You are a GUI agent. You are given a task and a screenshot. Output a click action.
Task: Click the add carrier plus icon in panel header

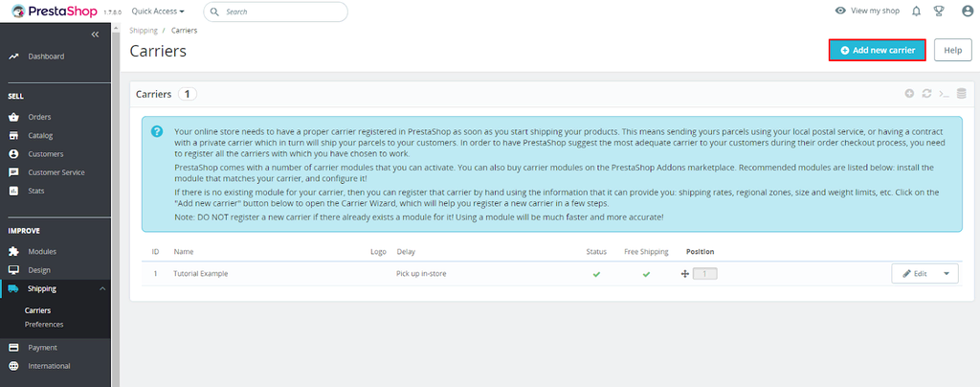(x=909, y=94)
